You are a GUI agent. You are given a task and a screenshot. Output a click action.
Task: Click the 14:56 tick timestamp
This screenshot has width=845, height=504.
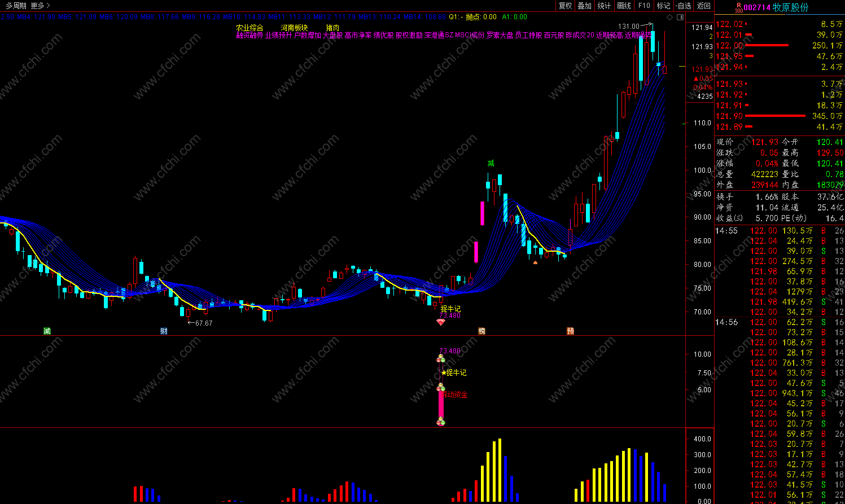coord(726,322)
